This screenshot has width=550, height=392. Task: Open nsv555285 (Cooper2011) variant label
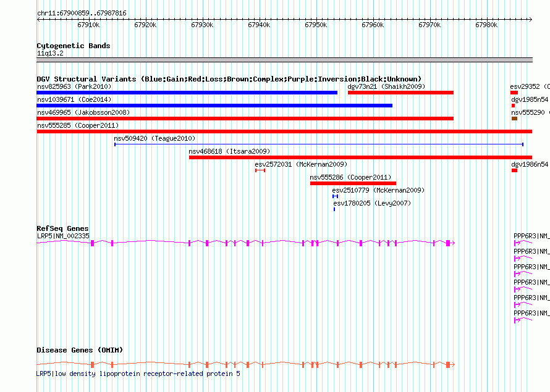coord(78,125)
